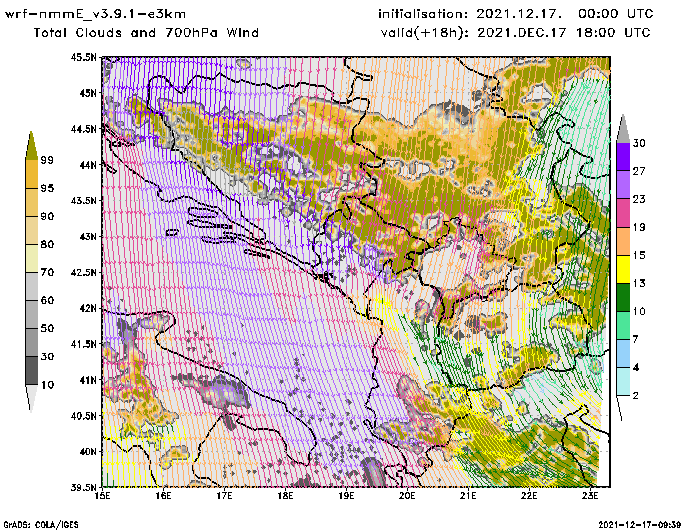700x530 pixels.
Task: Click the '40.5N' latitude label
Action: 83,416
